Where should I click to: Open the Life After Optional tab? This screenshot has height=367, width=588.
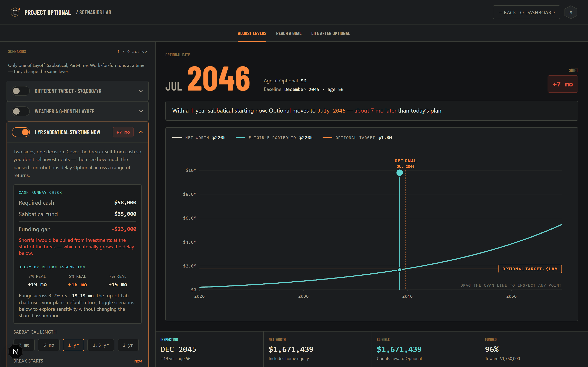331,33
